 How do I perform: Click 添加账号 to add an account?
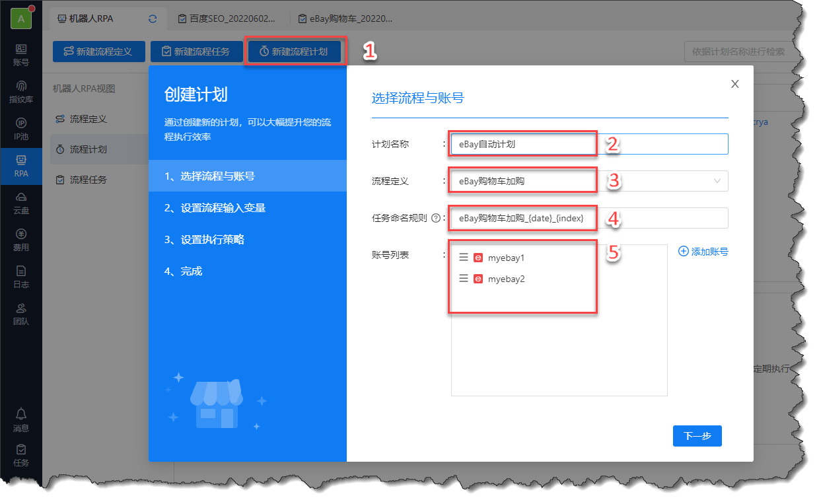[703, 251]
